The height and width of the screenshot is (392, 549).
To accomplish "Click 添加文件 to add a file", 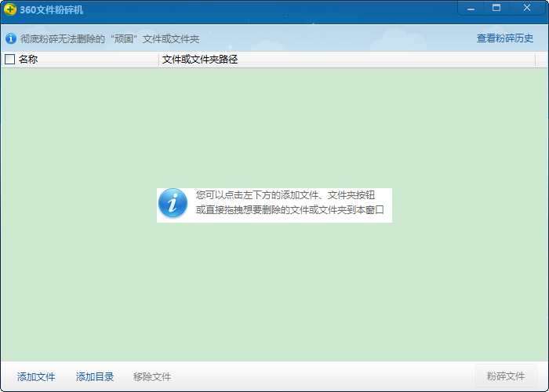I will (x=36, y=377).
